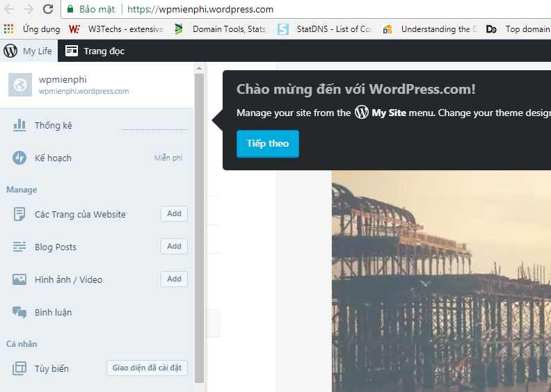Click the WordPress logo inside the welcome tooltip

point(362,113)
